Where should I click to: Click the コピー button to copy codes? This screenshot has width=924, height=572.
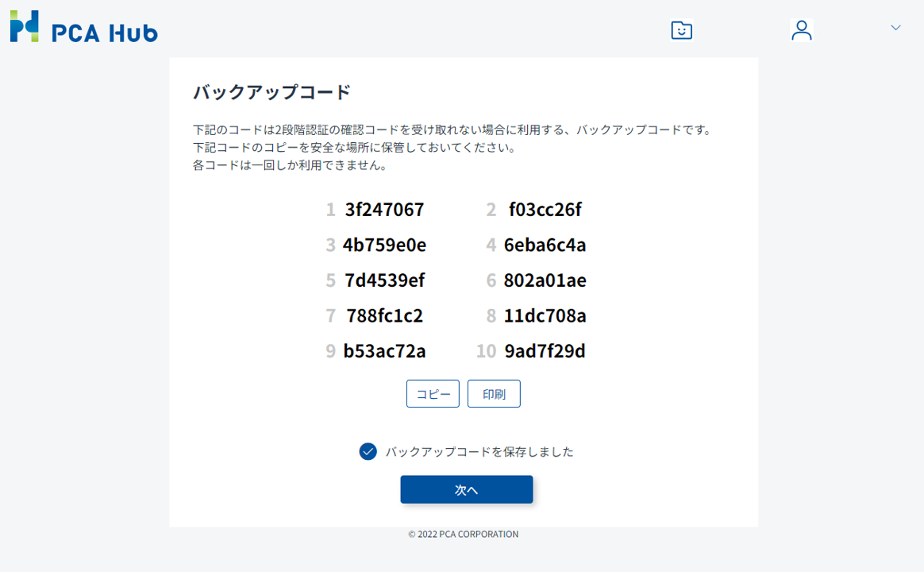433,394
